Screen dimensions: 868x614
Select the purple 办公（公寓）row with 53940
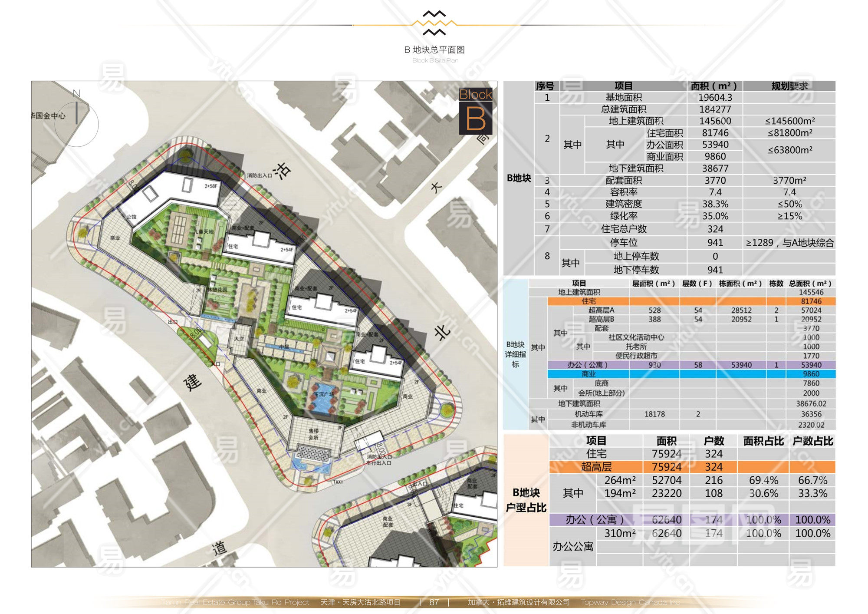(588, 365)
